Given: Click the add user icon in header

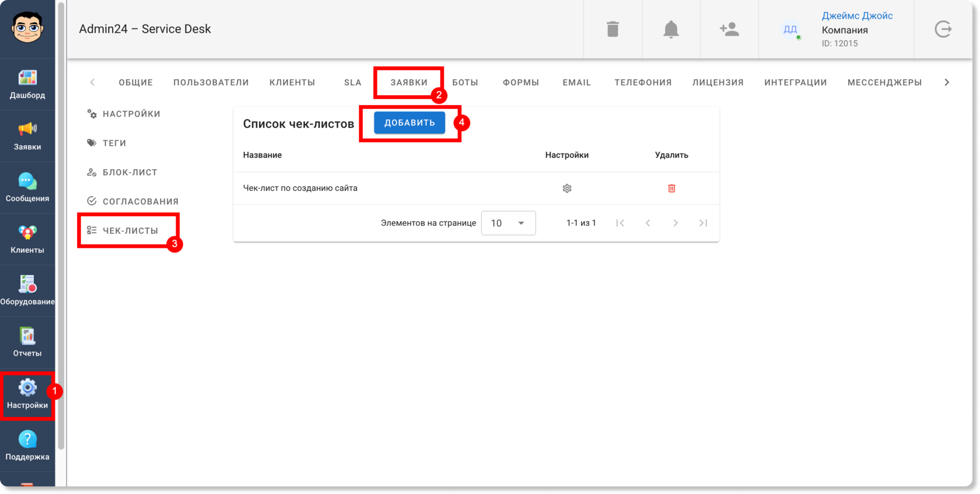Looking at the screenshot, I should [729, 29].
